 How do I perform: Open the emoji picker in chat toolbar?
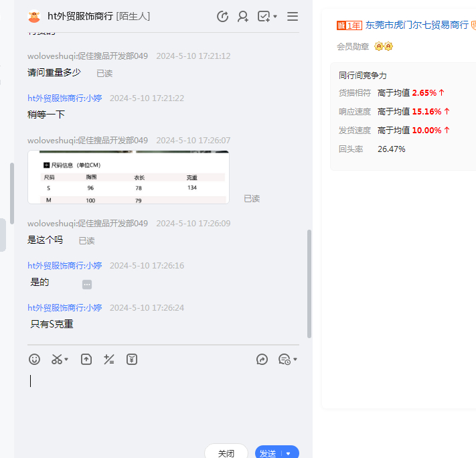[x=34, y=360]
